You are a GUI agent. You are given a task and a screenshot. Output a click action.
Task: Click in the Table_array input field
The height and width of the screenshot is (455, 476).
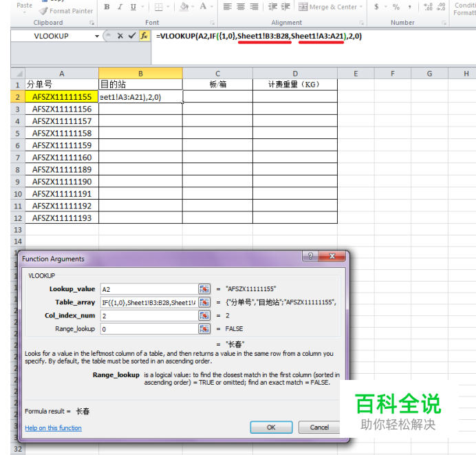click(149, 302)
